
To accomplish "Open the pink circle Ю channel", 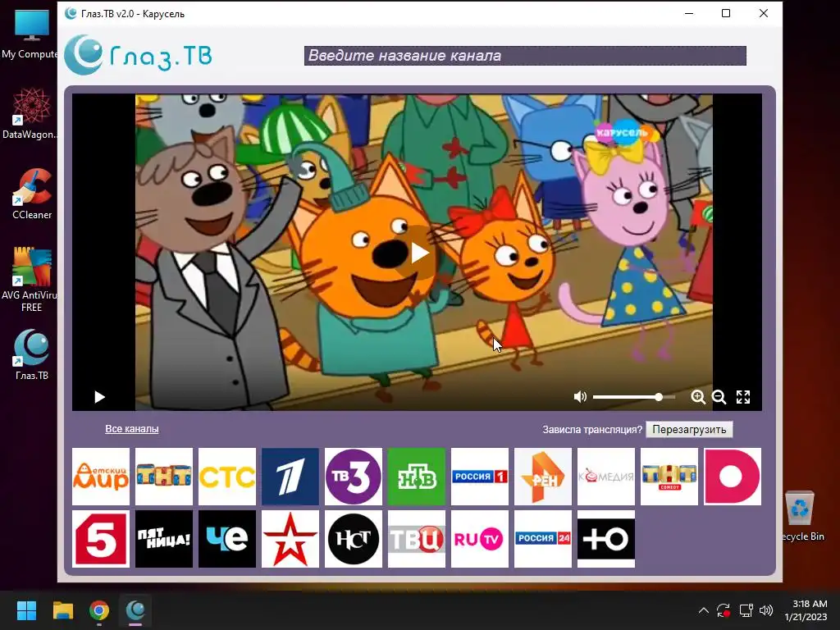I will coord(733,477).
